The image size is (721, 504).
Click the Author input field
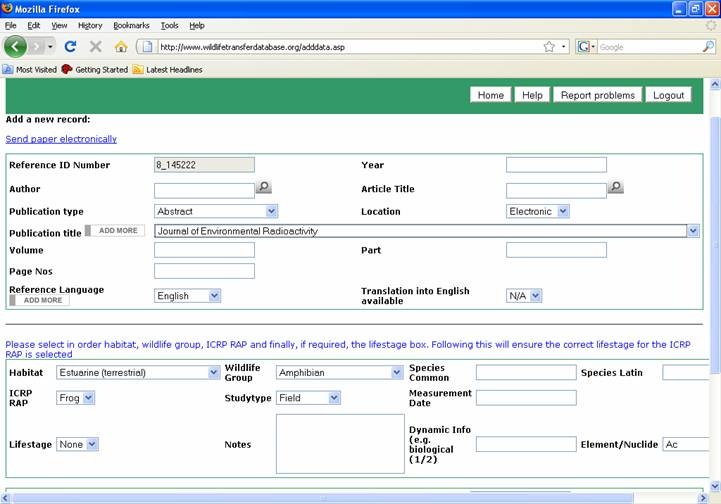pos(204,190)
